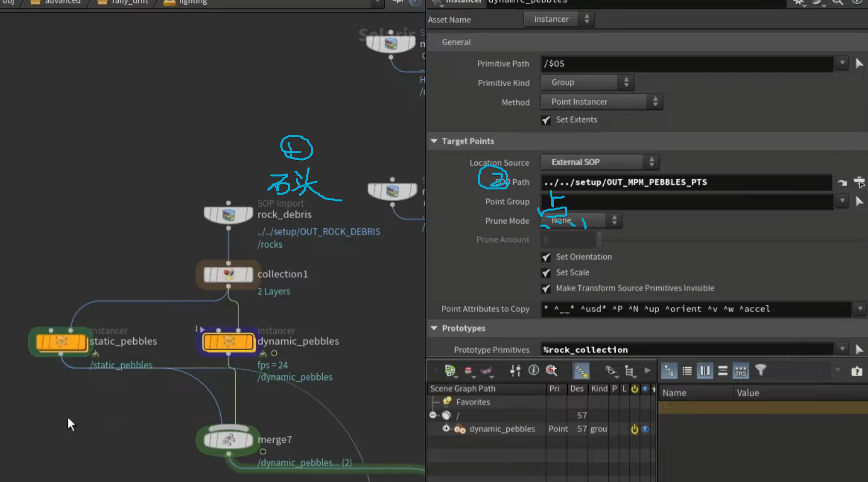868x482 pixels.
Task: Click the magnifier search primitives icon
Action: pos(552,371)
